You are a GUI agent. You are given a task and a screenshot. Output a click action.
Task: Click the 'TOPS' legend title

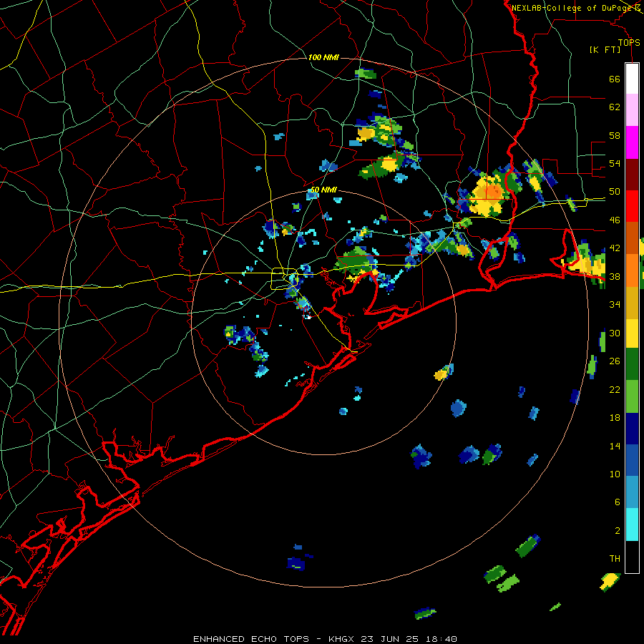pyautogui.click(x=629, y=43)
